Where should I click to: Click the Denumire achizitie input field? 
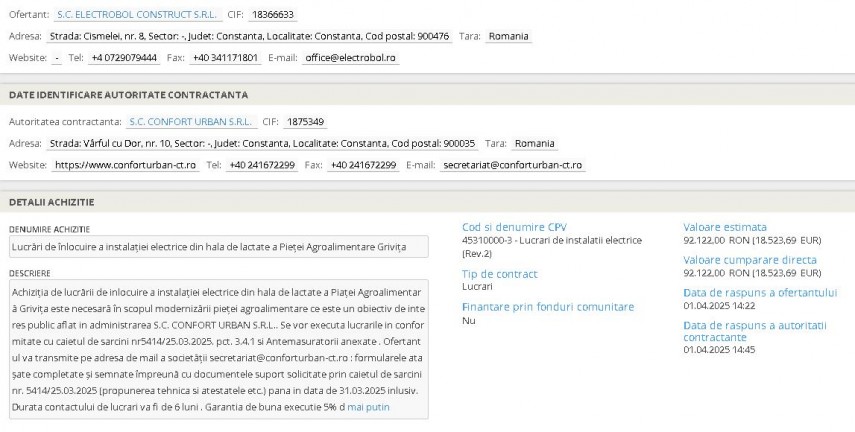pos(219,247)
